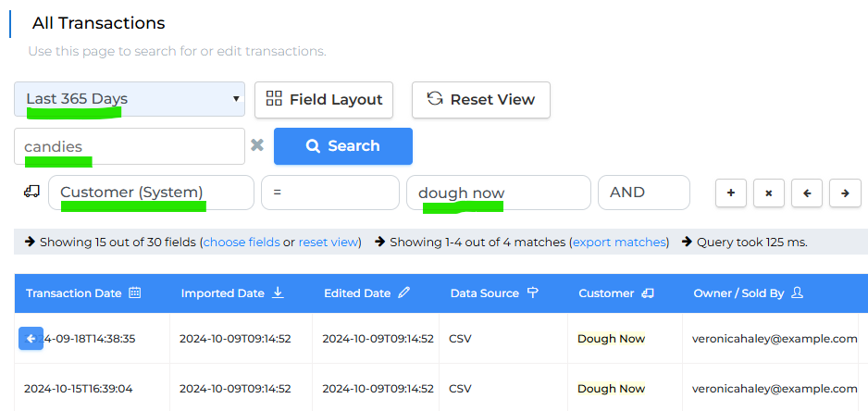This screenshot has height=411, width=868.
Task: Open the equals operator dropdown
Action: pos(330,193)
